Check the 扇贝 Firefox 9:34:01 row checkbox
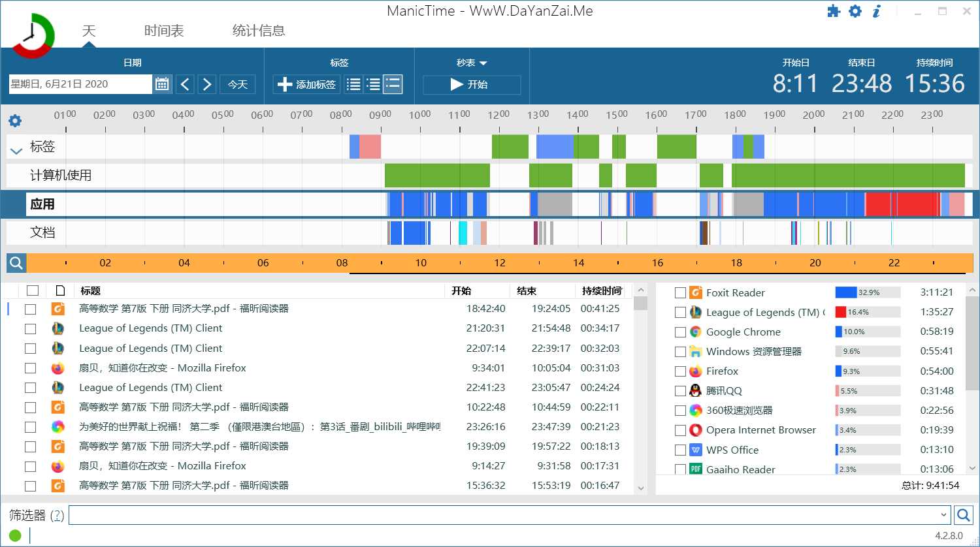Viewport: 980px width, 547px height. pos(30,368)
